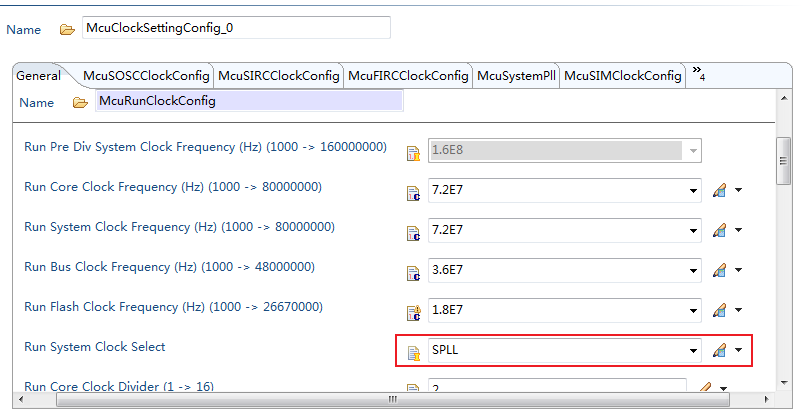The image size is (805, 419).
Task: Click the vertical scrollbar thumb
Action: click(x=783, y=161)
